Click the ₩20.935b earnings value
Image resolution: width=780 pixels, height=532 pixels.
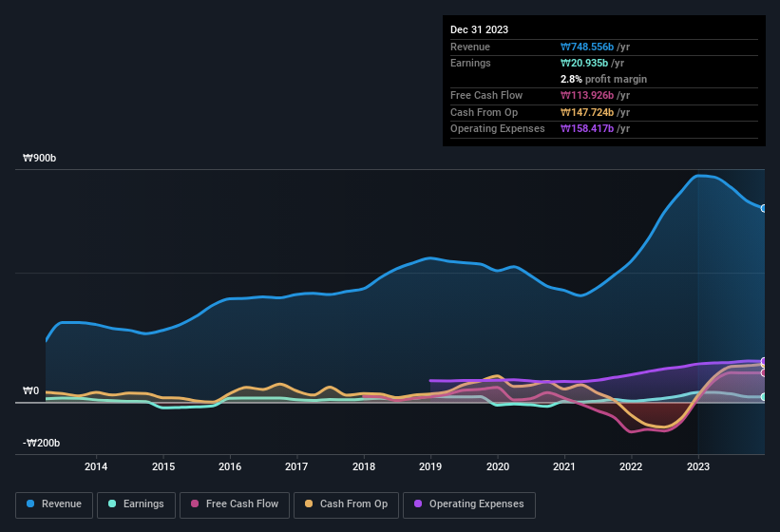[584, 63]
